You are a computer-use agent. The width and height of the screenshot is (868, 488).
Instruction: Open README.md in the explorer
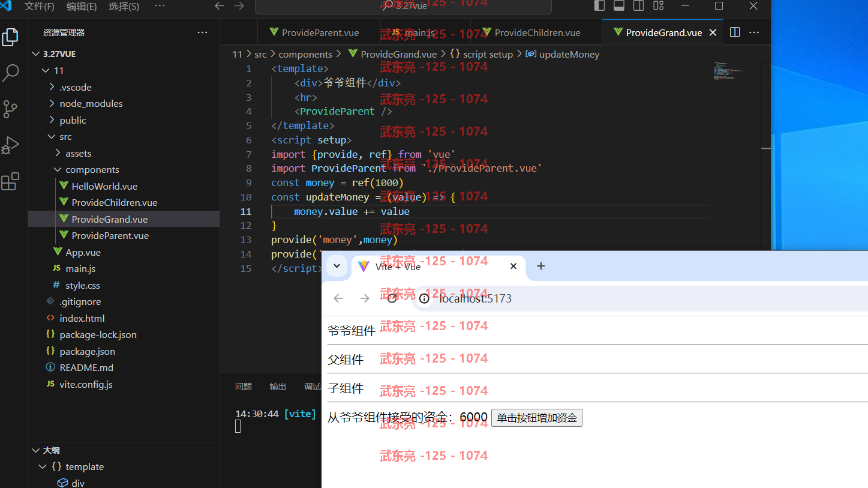pos(124,367)
